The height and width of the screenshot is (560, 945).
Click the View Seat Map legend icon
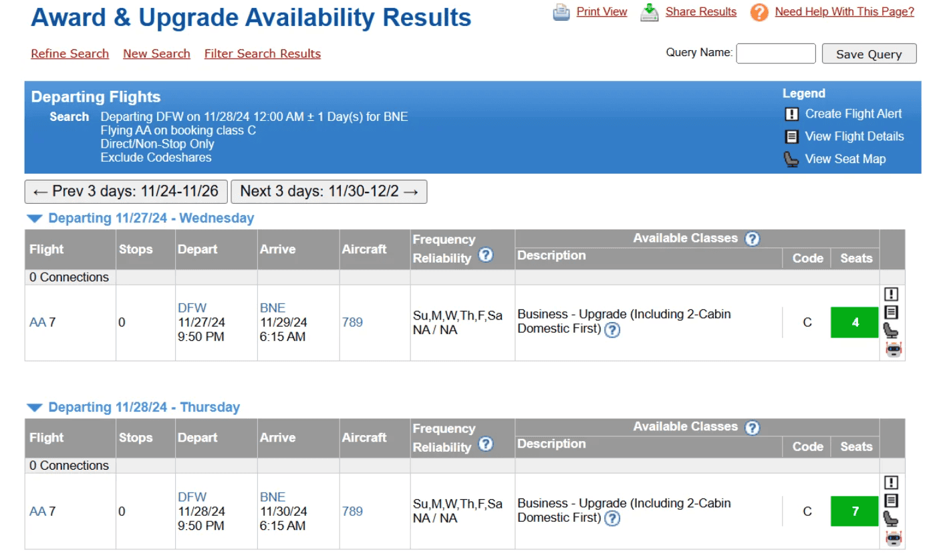coord(791,159)
